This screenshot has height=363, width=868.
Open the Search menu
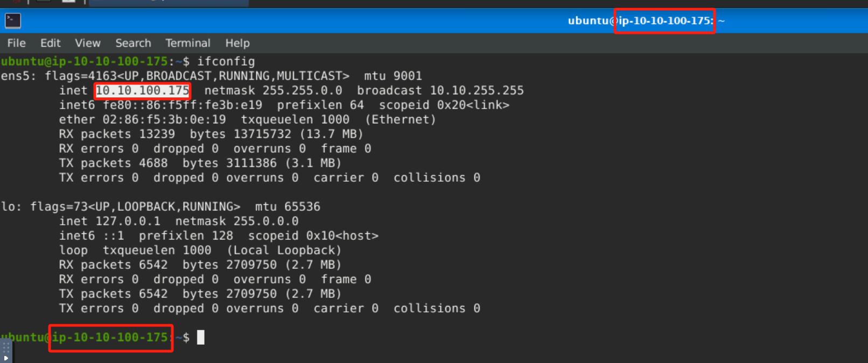[133, 43]
